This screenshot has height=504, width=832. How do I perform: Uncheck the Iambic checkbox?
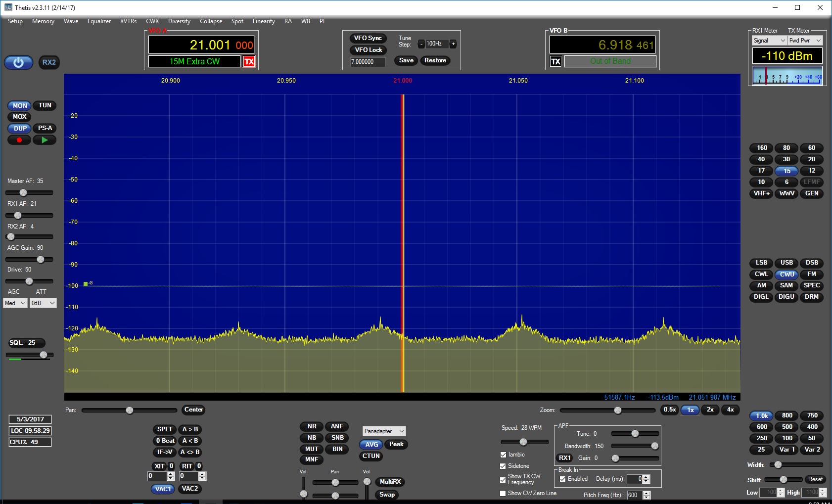coord(504,455)
